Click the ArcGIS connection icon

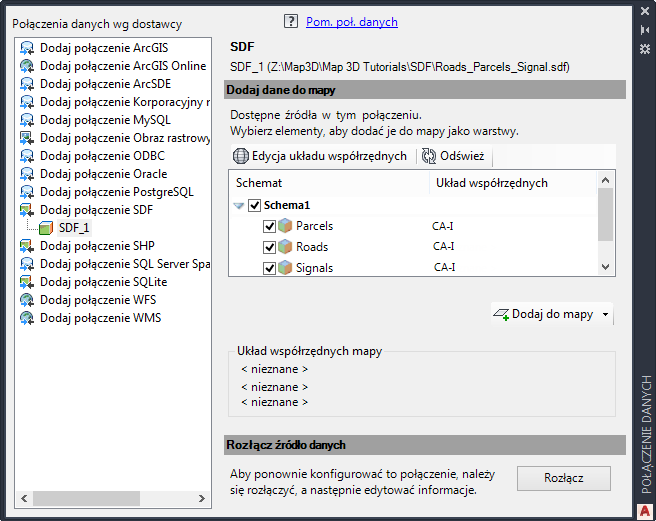(x=27, y=48)
